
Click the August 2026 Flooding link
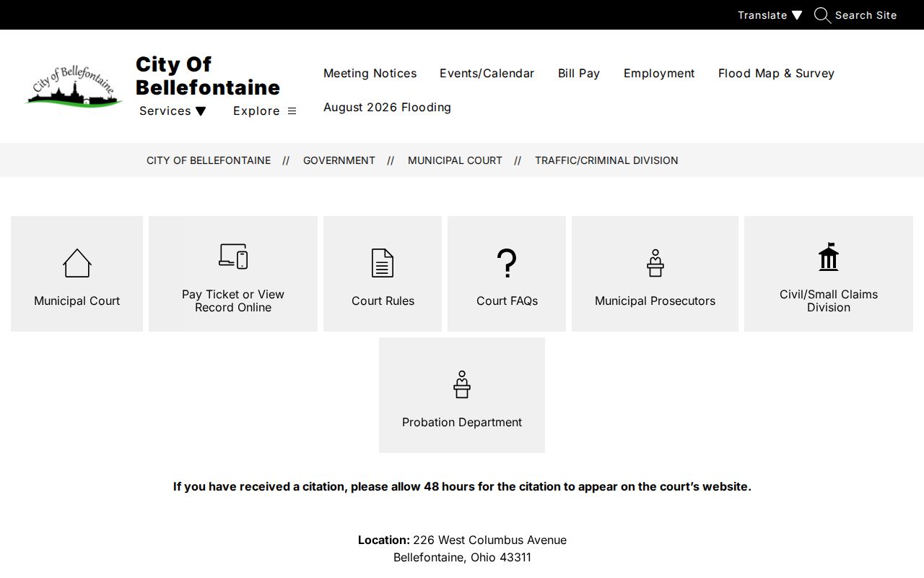387,107
